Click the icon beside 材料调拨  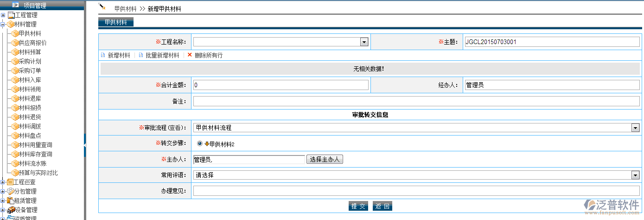(x=15, y=126)
